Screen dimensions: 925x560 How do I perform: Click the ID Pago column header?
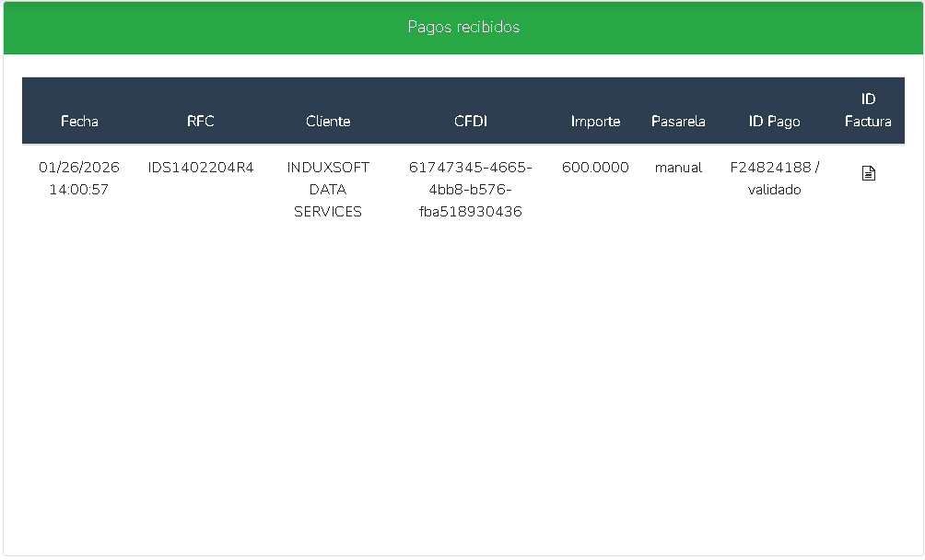point(774,122)
